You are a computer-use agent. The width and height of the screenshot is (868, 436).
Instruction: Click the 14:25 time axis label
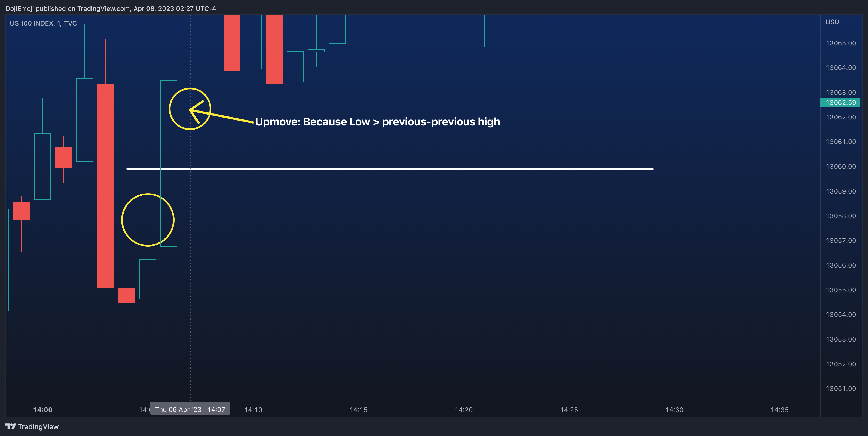click(569, 410)
